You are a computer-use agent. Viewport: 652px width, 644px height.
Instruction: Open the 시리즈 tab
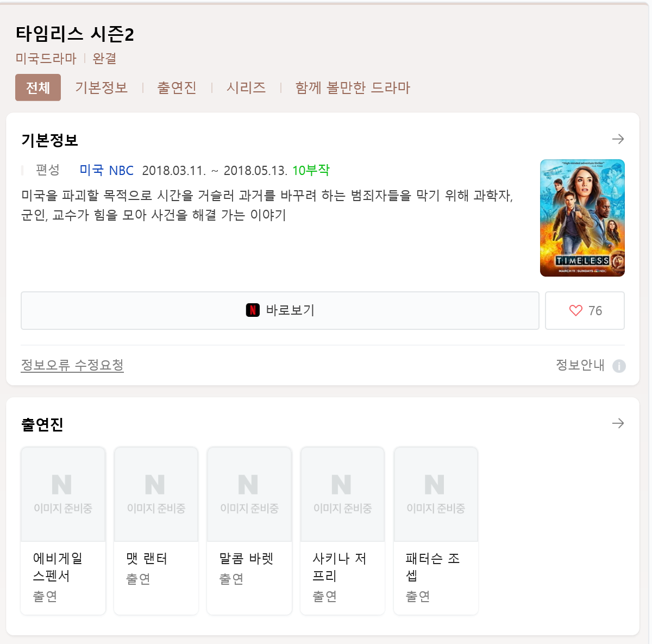pyautogui.click(x=246, y=87)
